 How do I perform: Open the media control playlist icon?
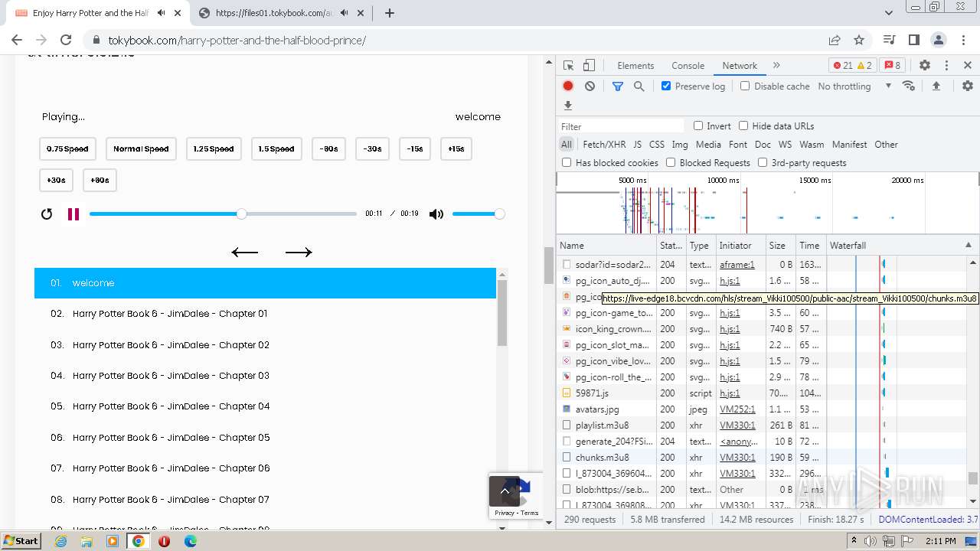[889, 40]
